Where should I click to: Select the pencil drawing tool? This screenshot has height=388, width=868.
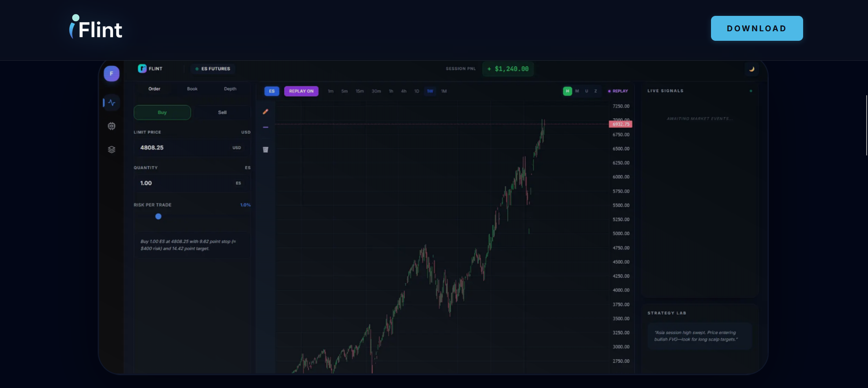click(265, 112)
